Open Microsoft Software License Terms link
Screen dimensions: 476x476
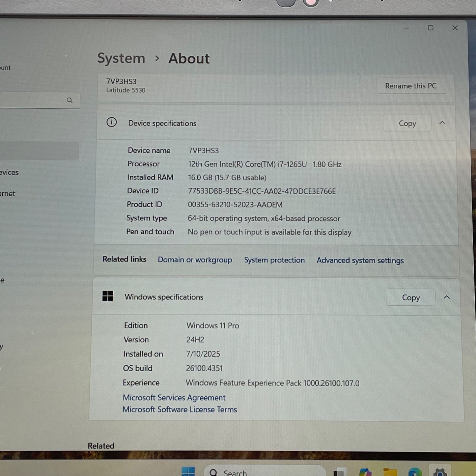pos(180,409)
